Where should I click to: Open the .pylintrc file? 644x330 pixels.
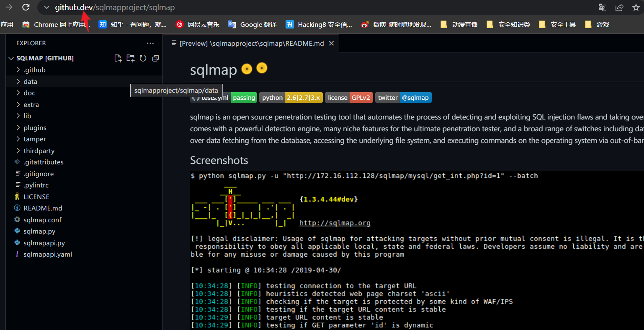tap(84, 185)
